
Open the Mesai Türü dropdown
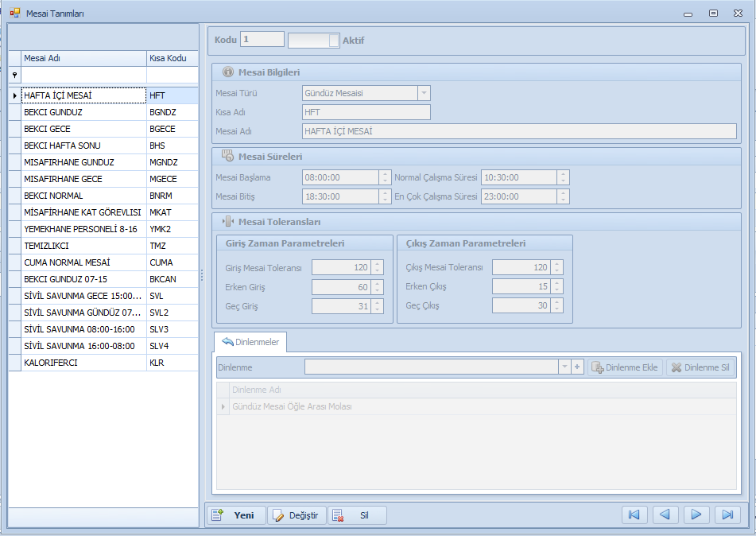(x=424, y=92)
